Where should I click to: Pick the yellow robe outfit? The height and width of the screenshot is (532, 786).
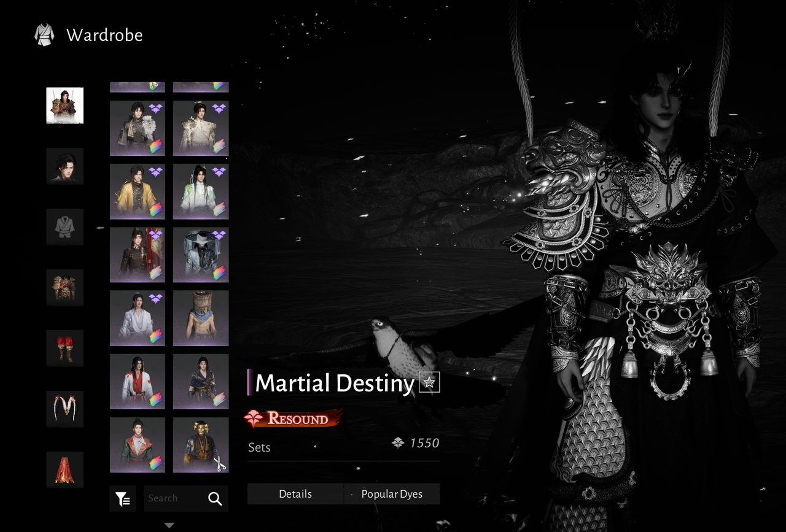click(138, 191)
